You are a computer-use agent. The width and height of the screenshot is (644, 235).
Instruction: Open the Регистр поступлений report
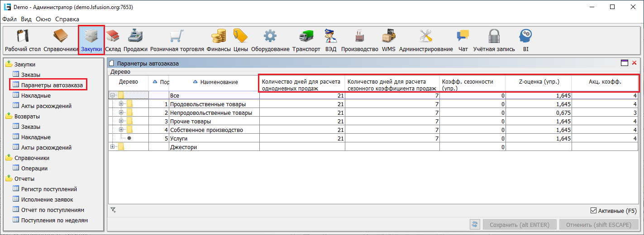tap(49, 189)
